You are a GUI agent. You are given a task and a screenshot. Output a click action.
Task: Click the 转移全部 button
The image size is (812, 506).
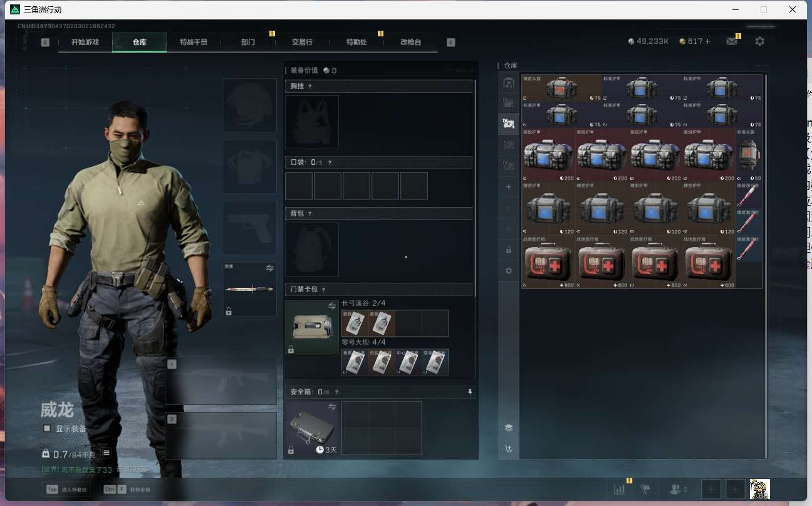[127, 489]
